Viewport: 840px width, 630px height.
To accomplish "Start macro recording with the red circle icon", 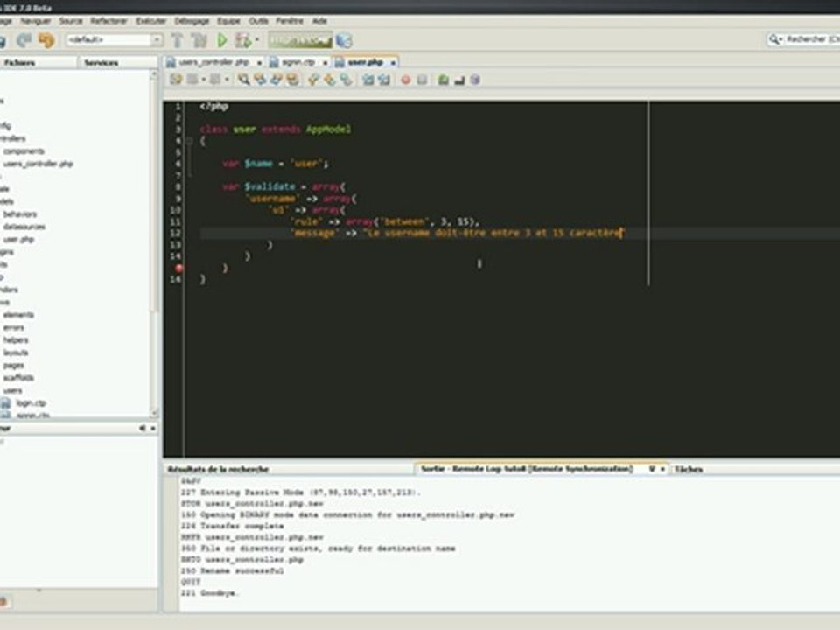I will 405,80.
